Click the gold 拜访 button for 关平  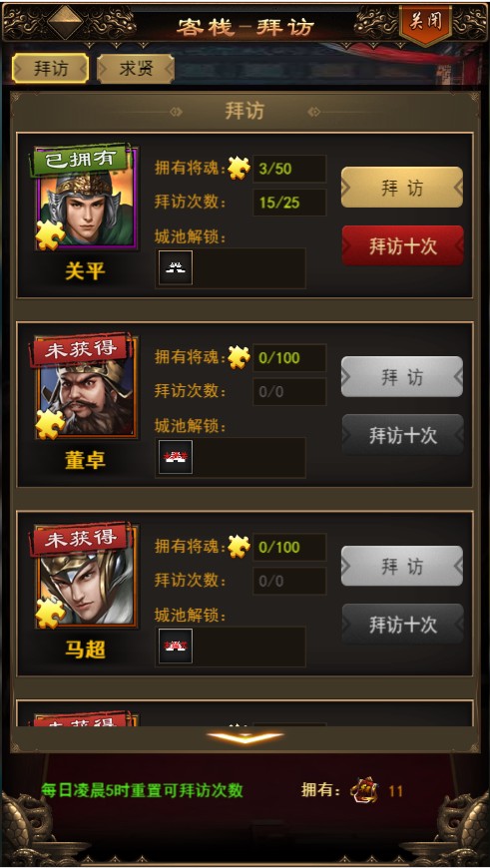click(x=402, y=188)
